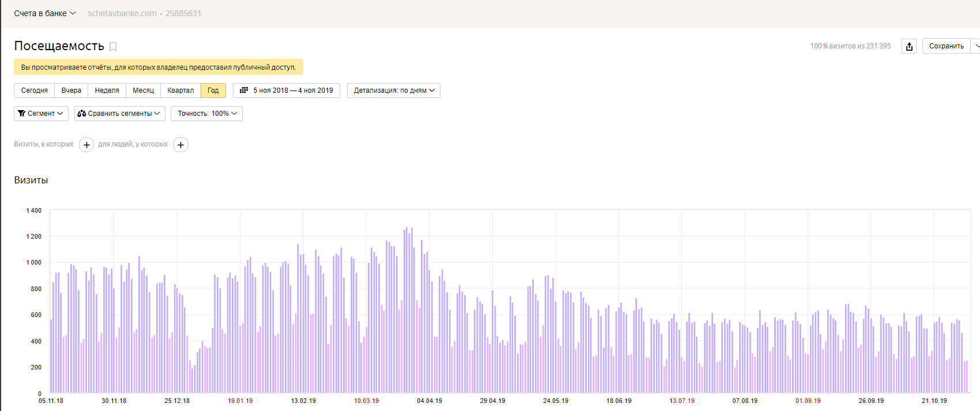Click the compare segments scales icon

click(82, 114)
